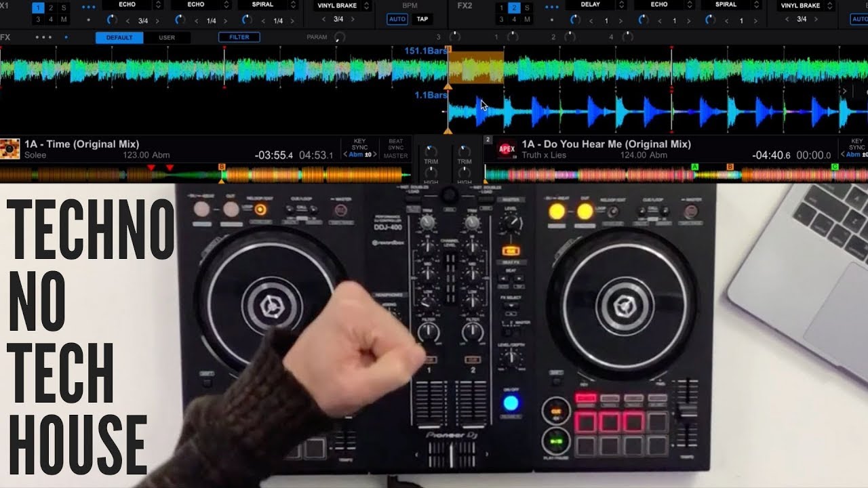
Task: Decrease FX1 SPIRAL beat value
Action: pyautogui.click(x=264, y=21)
